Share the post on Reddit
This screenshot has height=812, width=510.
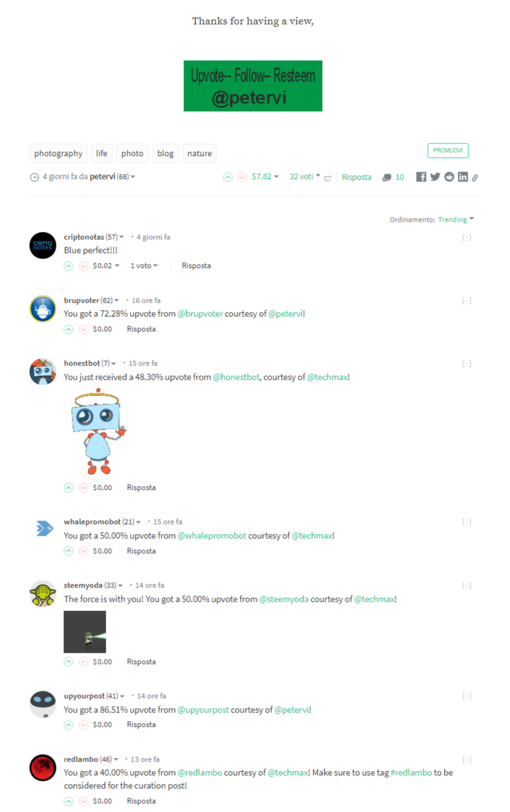tap(449, 177)
